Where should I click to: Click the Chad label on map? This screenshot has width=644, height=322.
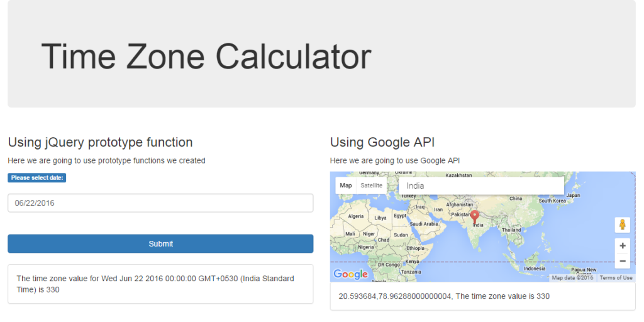pyautogui.click(x=383, y=240)
